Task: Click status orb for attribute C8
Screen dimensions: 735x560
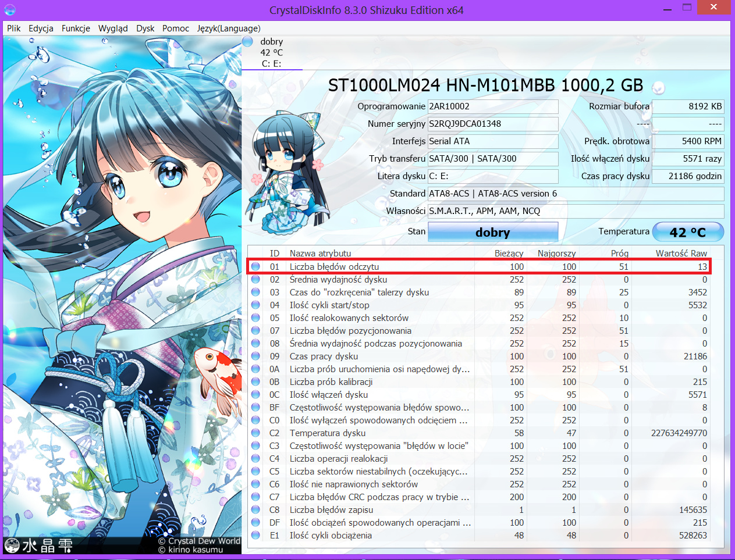Action: (x=255, y=509)
